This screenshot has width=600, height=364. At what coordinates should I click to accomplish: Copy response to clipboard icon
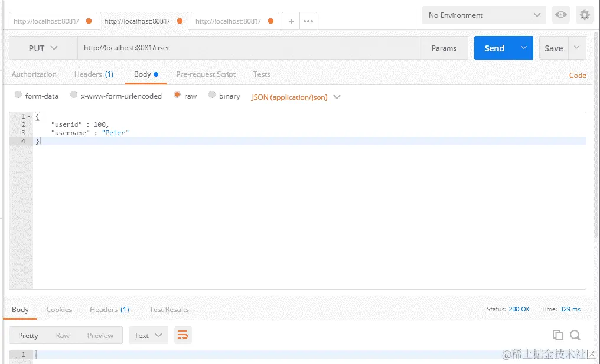(x=557, y=335)
